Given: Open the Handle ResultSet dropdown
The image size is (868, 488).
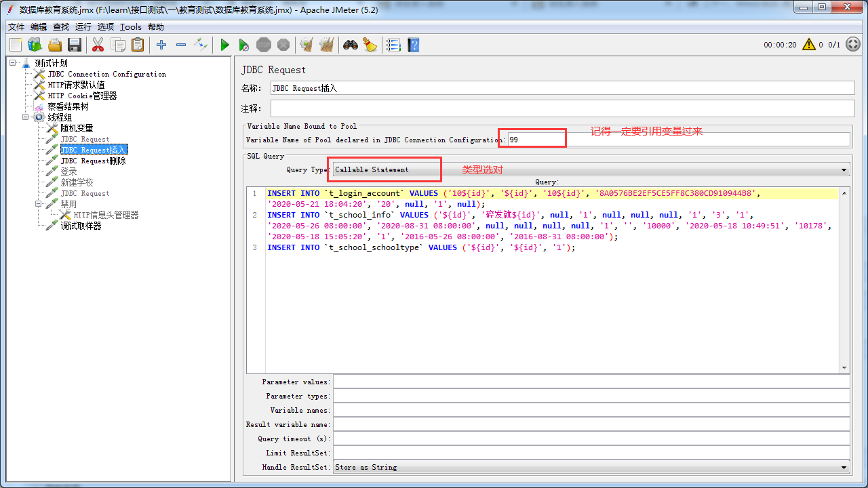Looking at the screenshot, I should point(591,467).
